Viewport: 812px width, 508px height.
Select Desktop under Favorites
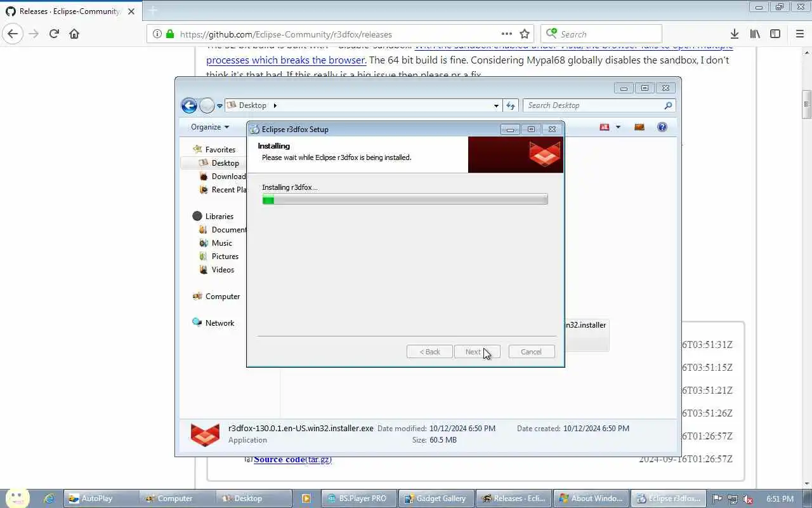pos(225,163)
